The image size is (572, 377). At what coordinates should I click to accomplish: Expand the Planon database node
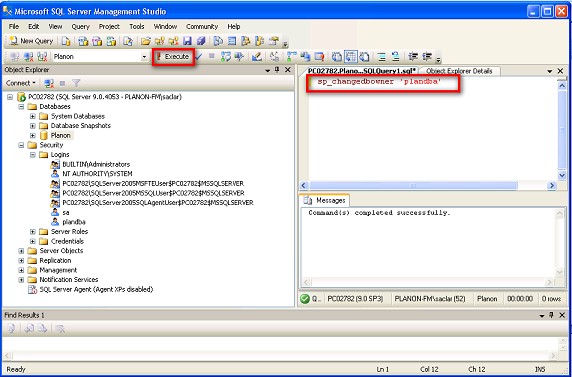click(x=33, y=135)
